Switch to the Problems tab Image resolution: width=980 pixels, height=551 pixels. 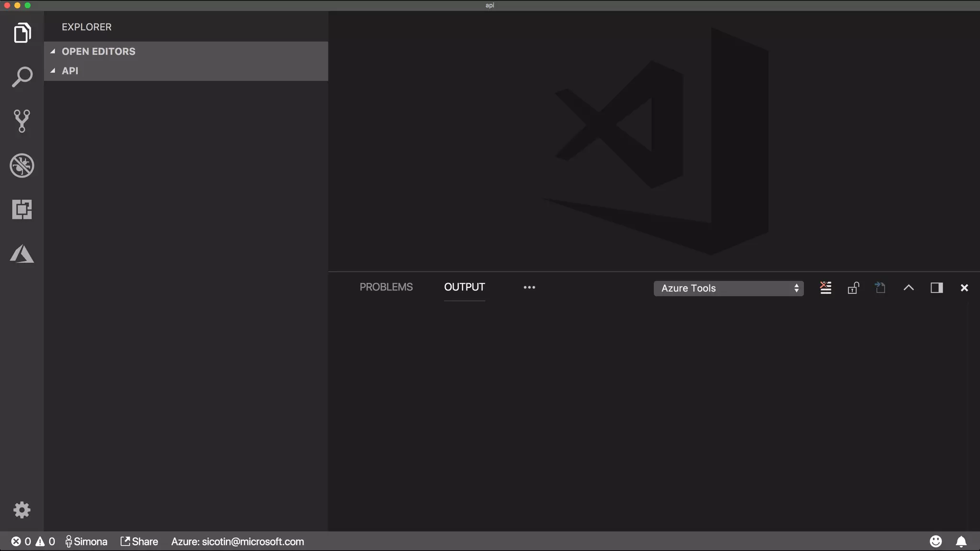[x=386, y=287]
